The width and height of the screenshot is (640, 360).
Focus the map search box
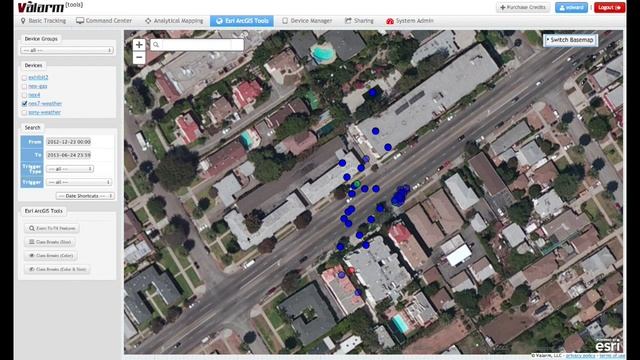pos(197,44)
